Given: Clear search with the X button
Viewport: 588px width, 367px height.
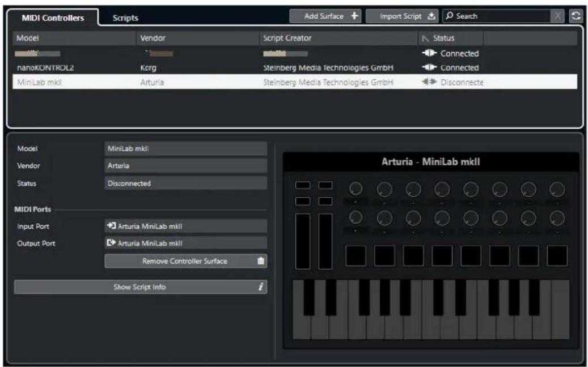Looking at the screenshot, I should 557,16.
